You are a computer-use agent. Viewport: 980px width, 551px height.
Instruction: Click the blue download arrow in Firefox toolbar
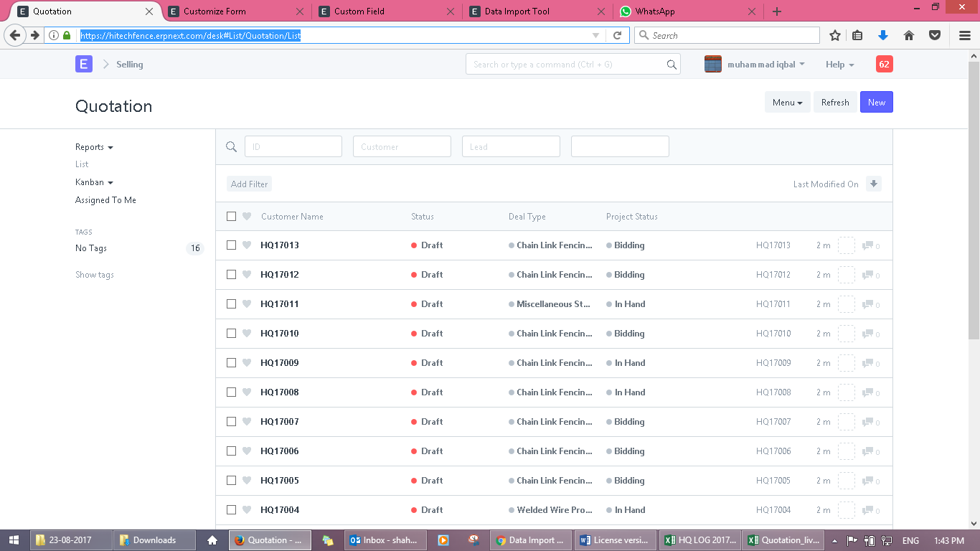point(883,34)
